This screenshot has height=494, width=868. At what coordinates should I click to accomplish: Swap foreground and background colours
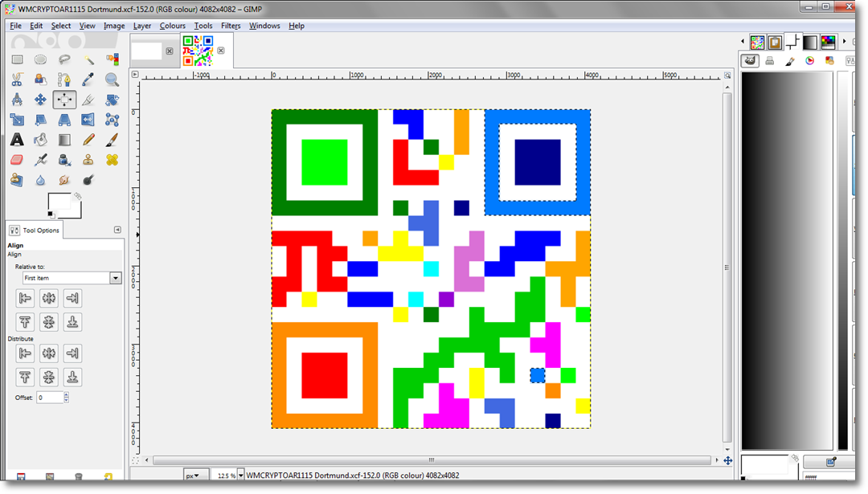[x=77, y=196]
